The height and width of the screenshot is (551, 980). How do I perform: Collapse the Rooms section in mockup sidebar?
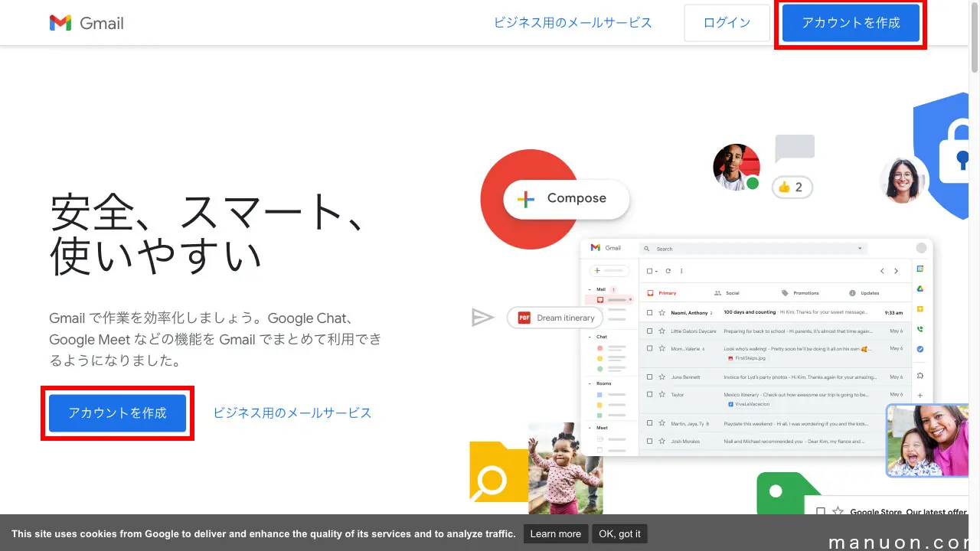pos(591,383)
